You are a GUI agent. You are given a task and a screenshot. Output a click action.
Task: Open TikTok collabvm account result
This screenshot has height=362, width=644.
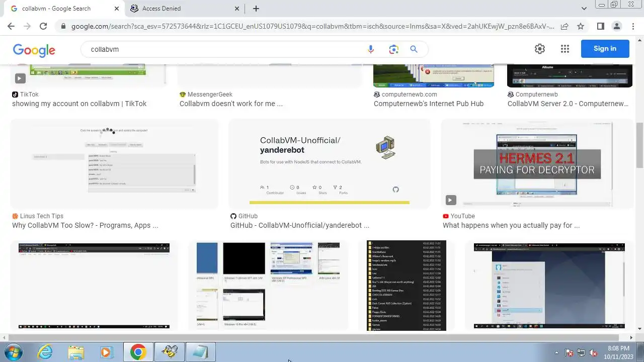pyautogui.click(x=79, y=104)
